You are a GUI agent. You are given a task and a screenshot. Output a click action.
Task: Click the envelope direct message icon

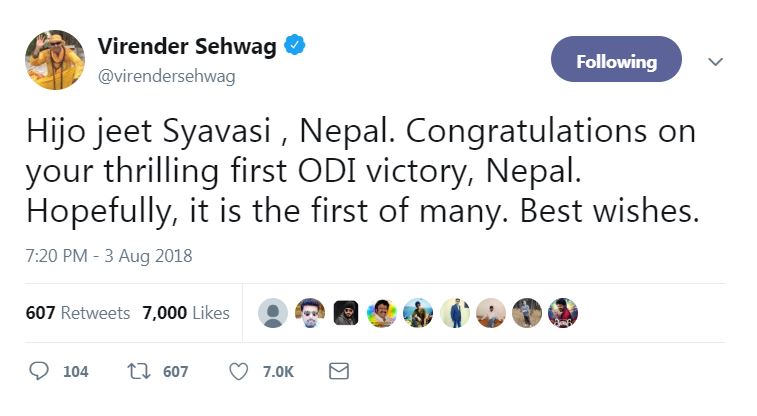pyautogui.click(x=339, y=371)
